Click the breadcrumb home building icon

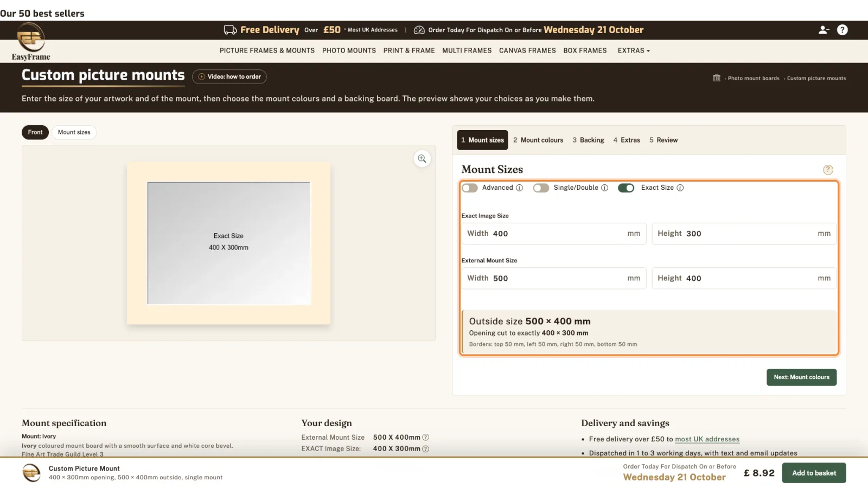click(x=717, y=78)
